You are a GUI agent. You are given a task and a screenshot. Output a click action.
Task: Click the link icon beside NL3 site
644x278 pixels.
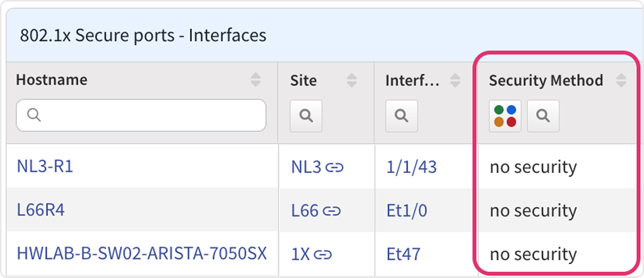tap(335, 168)
